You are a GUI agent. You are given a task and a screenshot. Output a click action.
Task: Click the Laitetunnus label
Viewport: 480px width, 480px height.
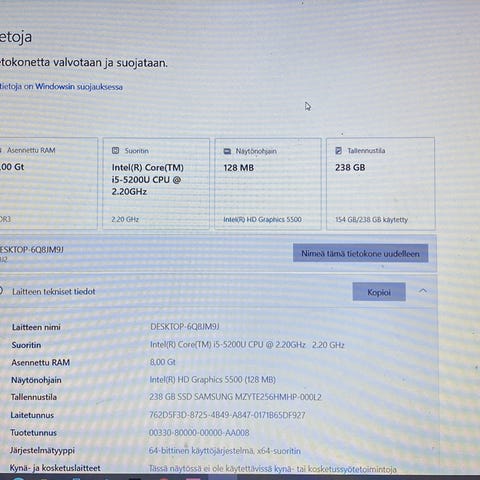point(32,415)
